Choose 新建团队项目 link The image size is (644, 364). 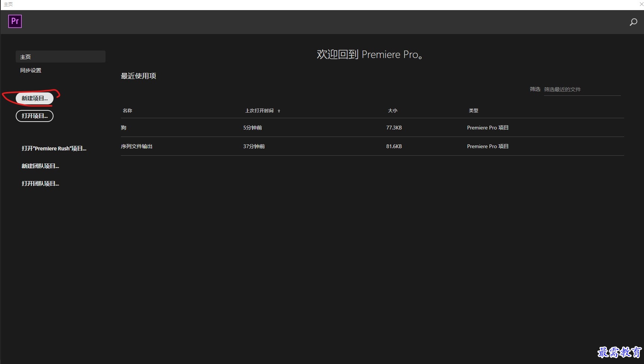click(x=40, y=166)
